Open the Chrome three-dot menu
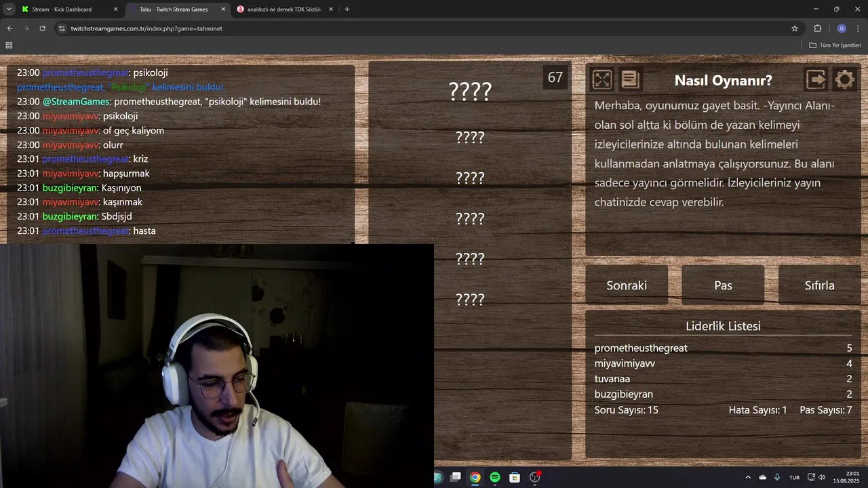 [858, 28]
